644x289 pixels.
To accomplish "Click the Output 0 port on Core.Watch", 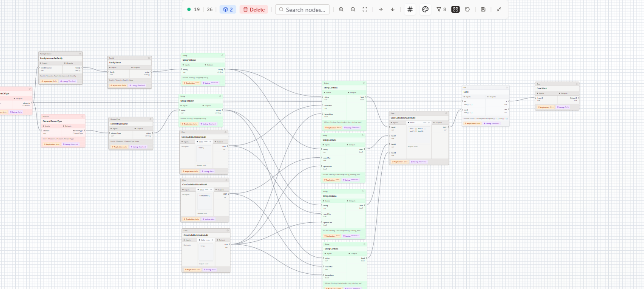I will [x=579, y=98].
